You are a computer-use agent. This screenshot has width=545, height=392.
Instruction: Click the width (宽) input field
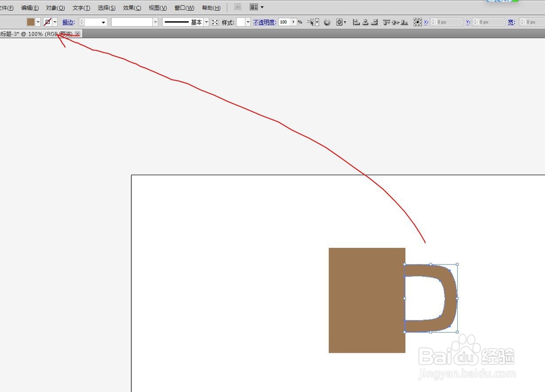coord(535,22)
